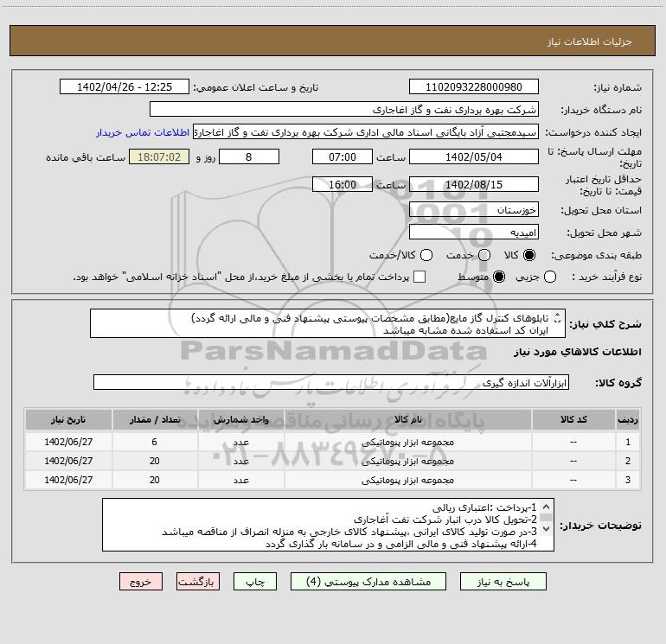666x644 pixels.
Task: Click the remaining days field showing 8
Action: (x=249, y=156)
